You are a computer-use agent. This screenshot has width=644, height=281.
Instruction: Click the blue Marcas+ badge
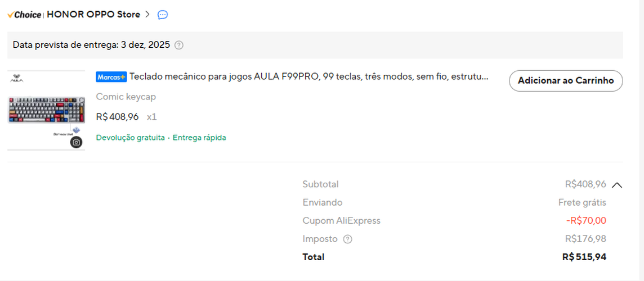tap(111, 77)
